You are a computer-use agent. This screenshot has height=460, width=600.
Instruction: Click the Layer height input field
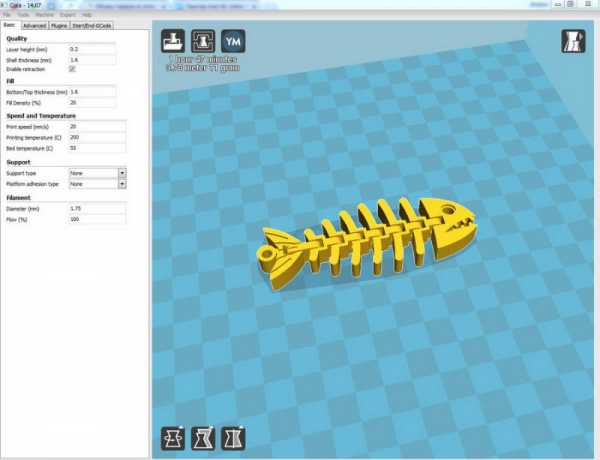[x=92, y=48]
